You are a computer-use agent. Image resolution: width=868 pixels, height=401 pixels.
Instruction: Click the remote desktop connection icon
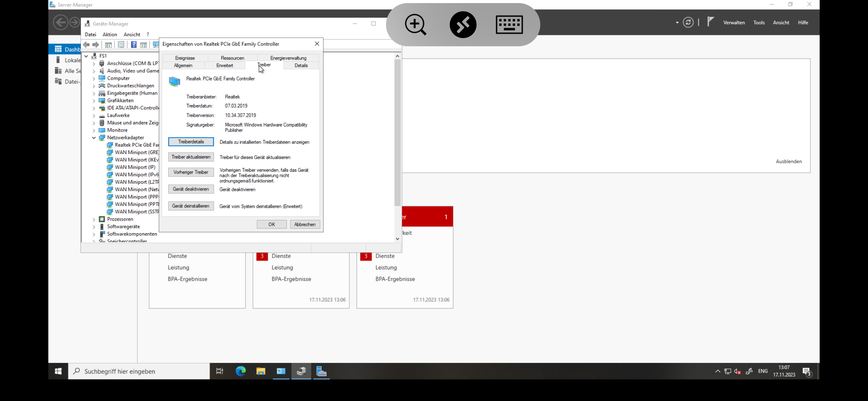coord(463,25)
